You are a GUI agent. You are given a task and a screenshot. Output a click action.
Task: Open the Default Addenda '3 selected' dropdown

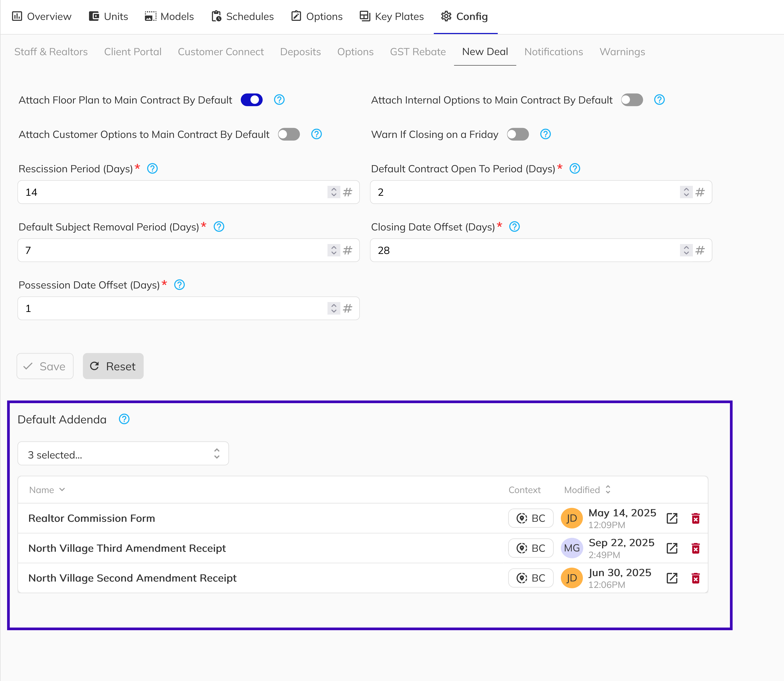(x=123, y=454)
